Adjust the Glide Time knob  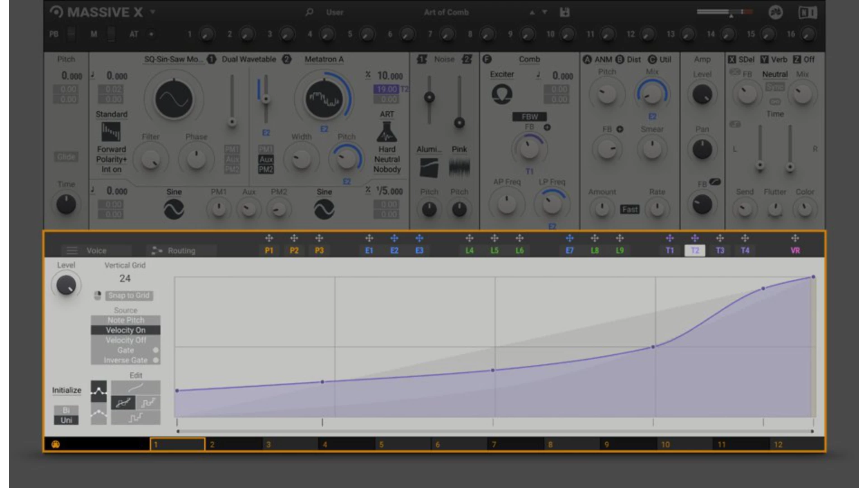point(66,205)
